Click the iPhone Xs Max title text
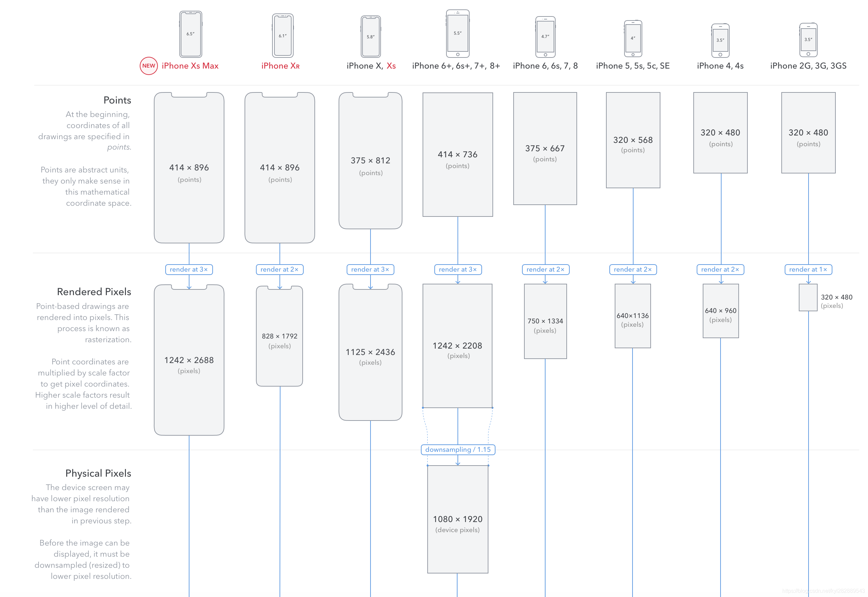 point(190,66)
